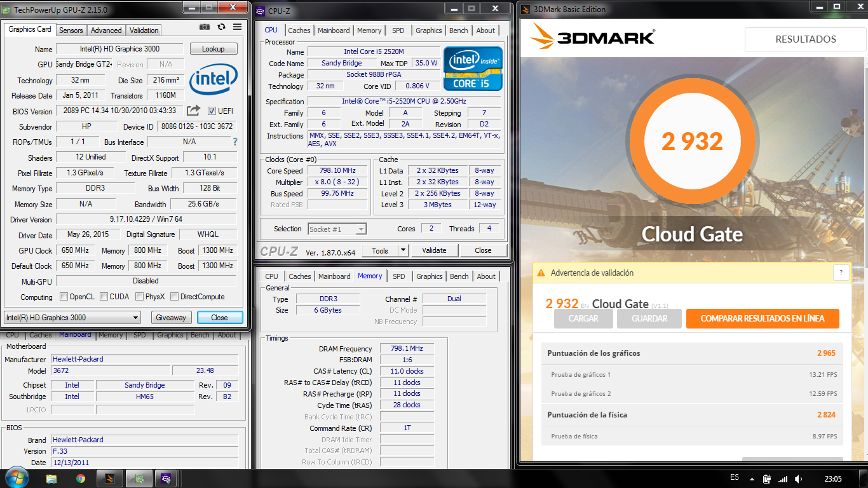Open Graphics tab in the CPU-Z Memory window

(430, 276)
